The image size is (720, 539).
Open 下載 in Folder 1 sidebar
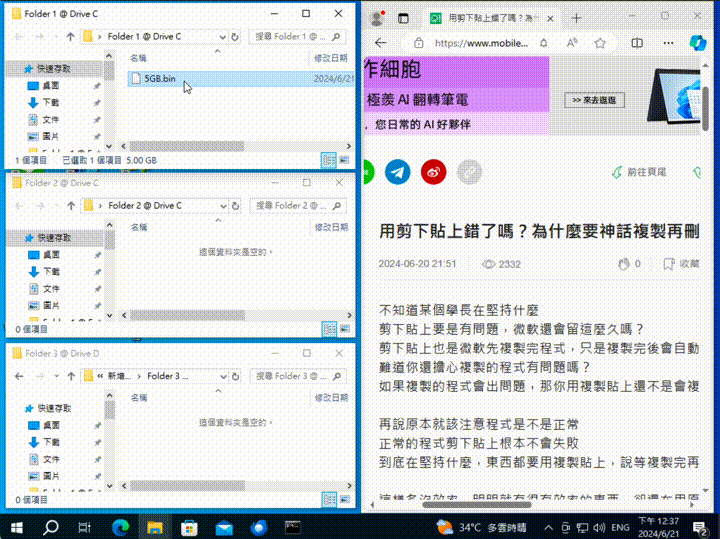[51, 102]
